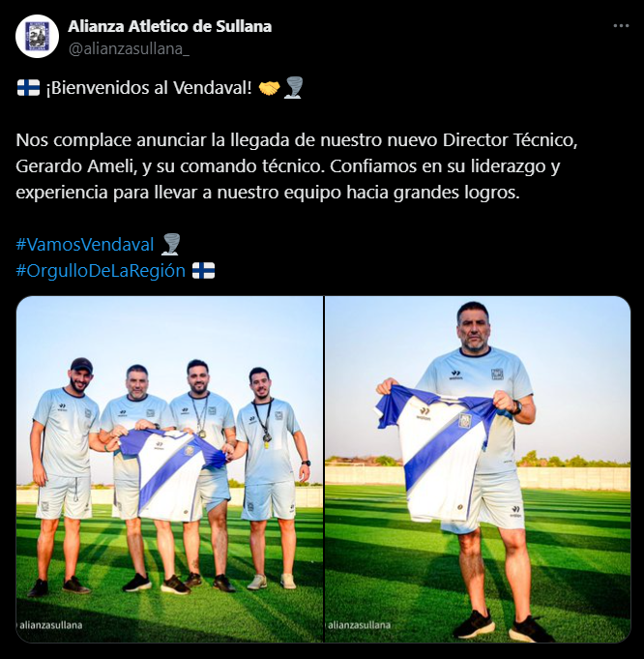
Task: Click the ¡Bienvenidos al Vendaval! greeting text
Action: [149, 88]
